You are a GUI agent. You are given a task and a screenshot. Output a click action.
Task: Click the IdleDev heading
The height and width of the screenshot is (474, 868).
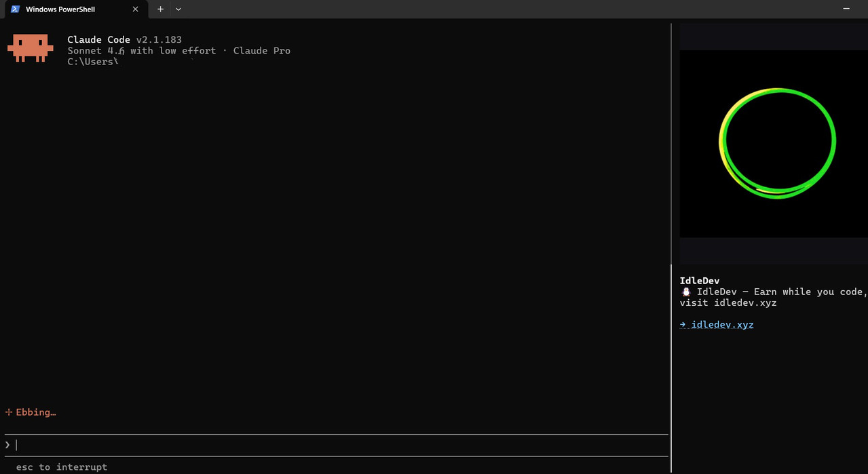click(699, 281)
